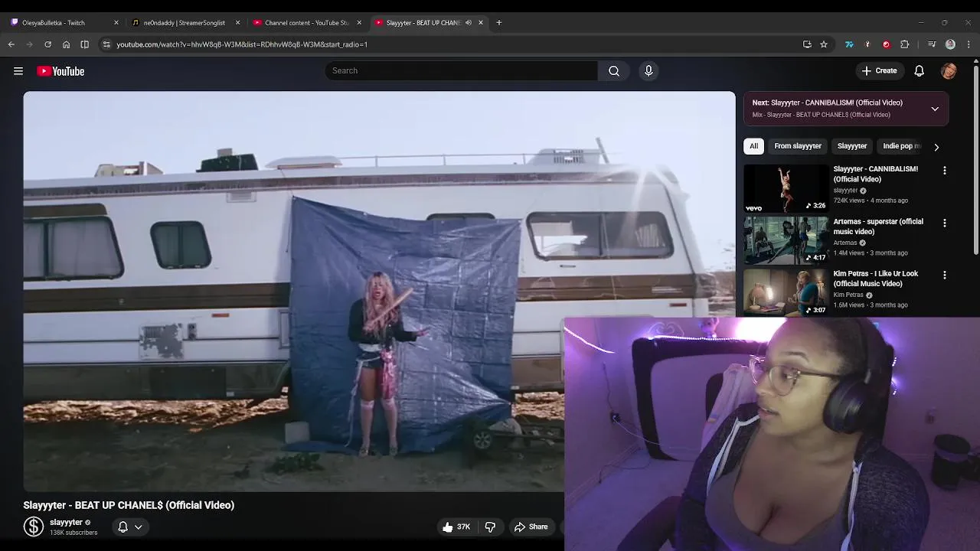Open options for CANNIBALISM! video three-dot menu
Image resolution: width=980 pixels, height=551 pixels.
point(944,171)
